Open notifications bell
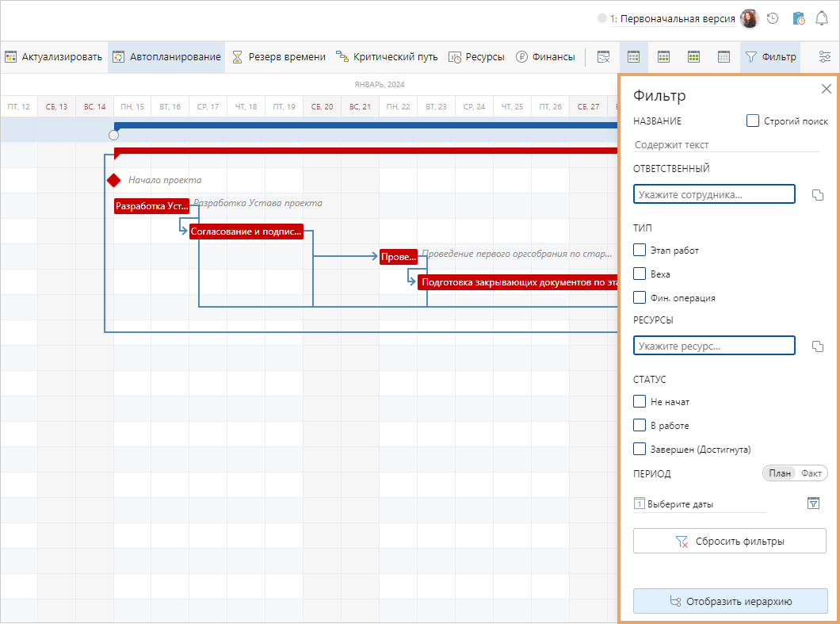 [822, 19]
